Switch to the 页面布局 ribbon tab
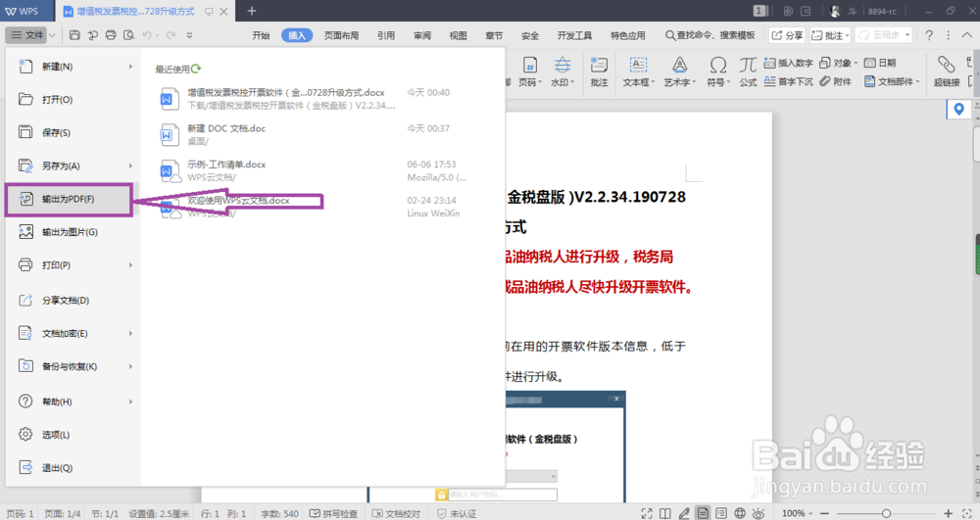This screenshot has height=520, width=980. click(341, 35)
